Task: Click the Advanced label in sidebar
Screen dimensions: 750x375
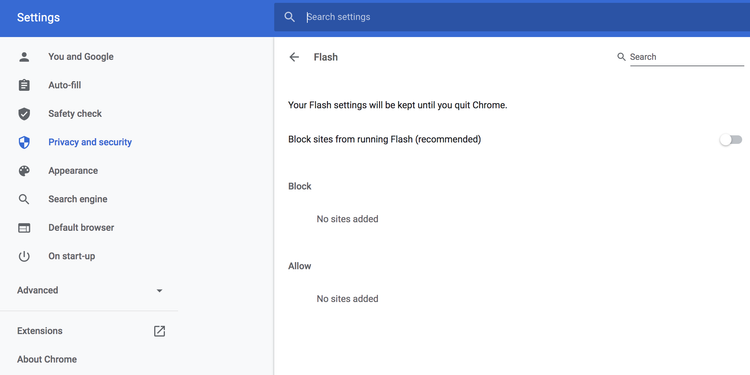Action: point(37,290)
